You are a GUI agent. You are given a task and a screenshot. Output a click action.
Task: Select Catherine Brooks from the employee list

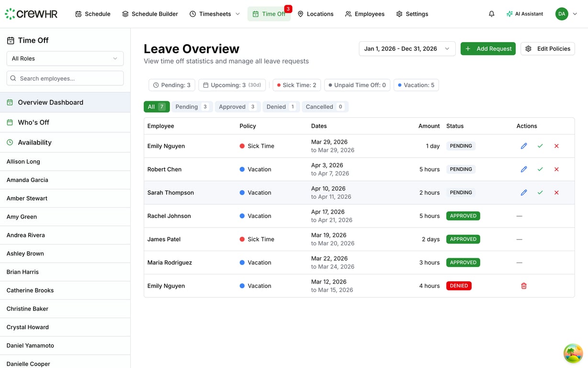pyautogui.click(x=30, y=290)
